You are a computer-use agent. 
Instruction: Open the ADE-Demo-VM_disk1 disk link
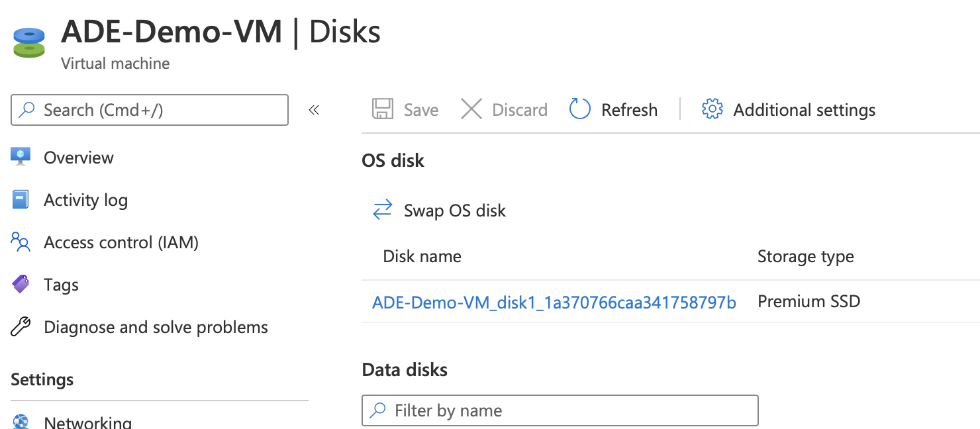(x=554, y=303)
